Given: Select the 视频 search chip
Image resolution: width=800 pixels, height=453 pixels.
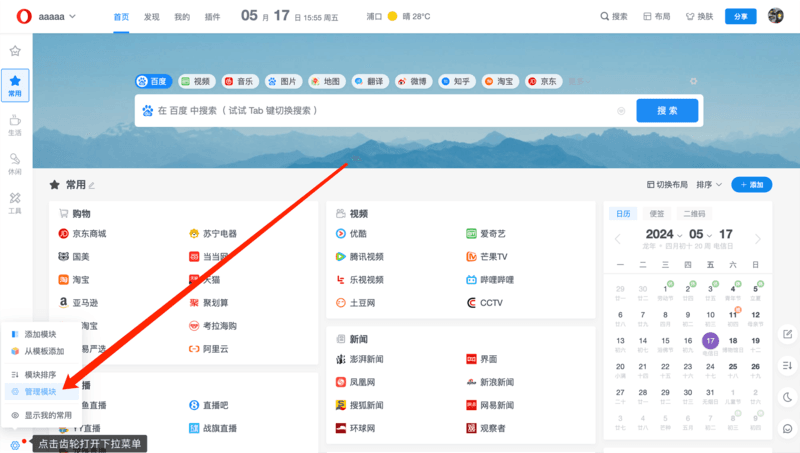Looking at the screenshot, I should (x=196, y=81).
